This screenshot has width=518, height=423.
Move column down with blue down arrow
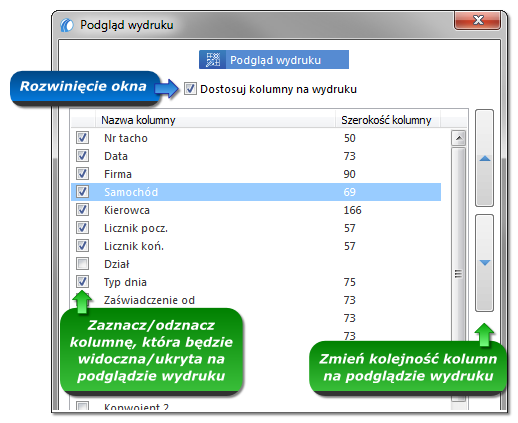(484, 263)
